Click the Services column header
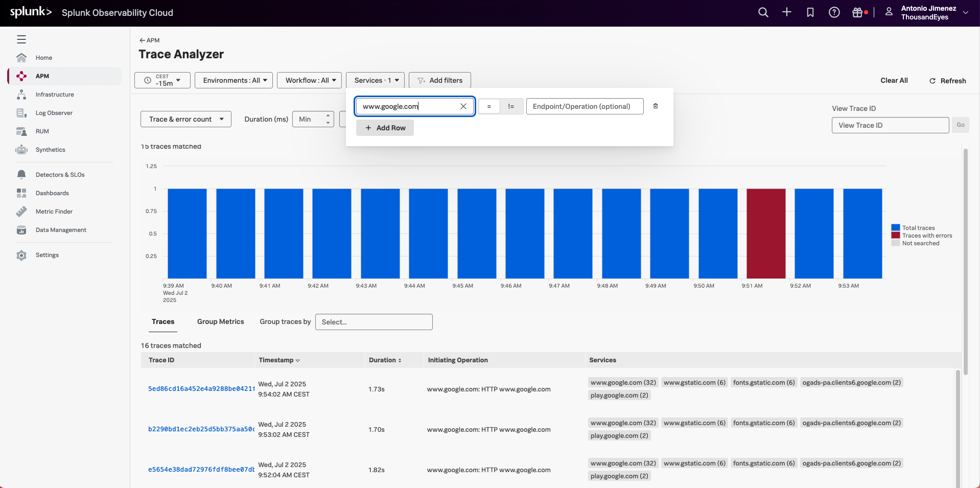The height and width of the screenshot is (488, 980). pyautogui.click(x=602, y=360)
